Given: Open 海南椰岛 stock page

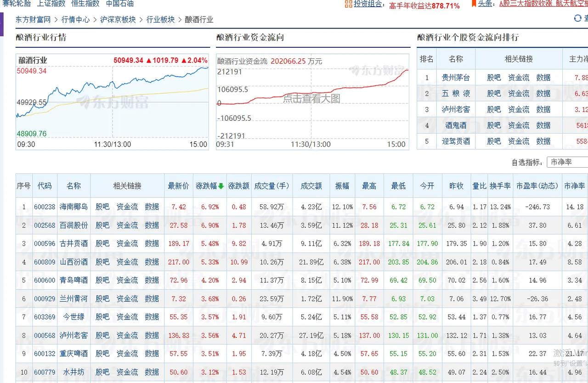Looking at the screenshot, I should click(x=73, y=207).
